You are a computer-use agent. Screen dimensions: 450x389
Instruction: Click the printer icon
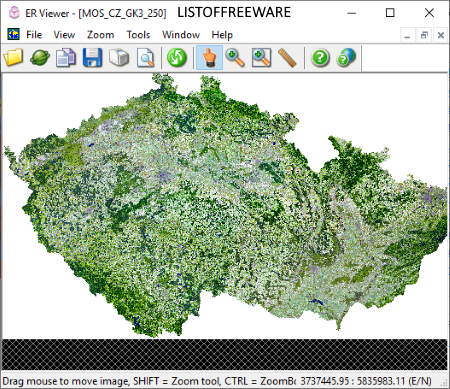(119, 58)
